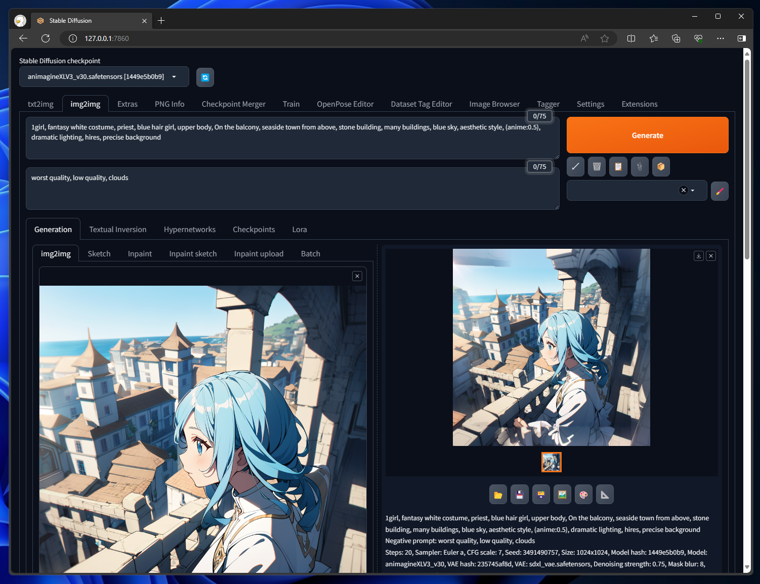760x584 pixels.
Task: Open the browser profile icon
Action: 20,21
